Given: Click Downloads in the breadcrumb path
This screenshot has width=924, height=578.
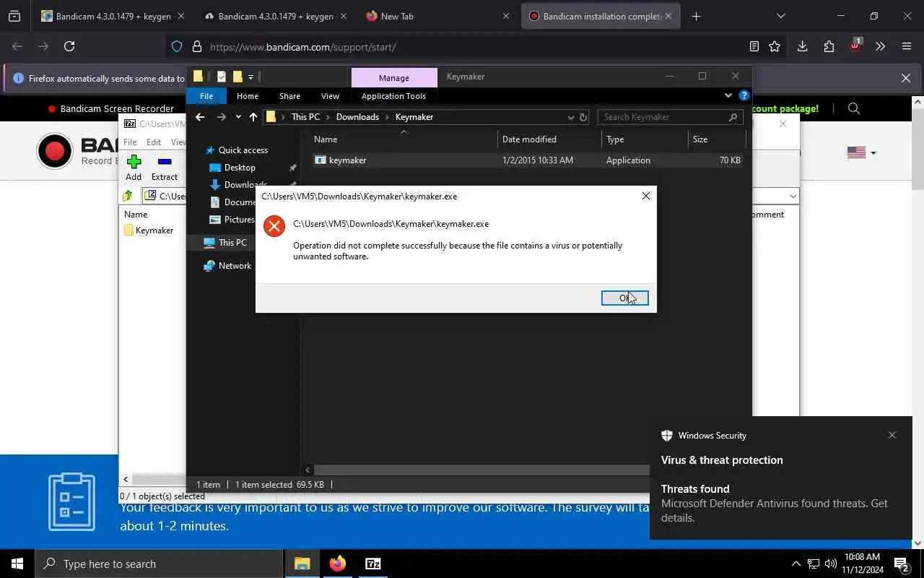Looking at the screenshot, I should click(357, 117).
